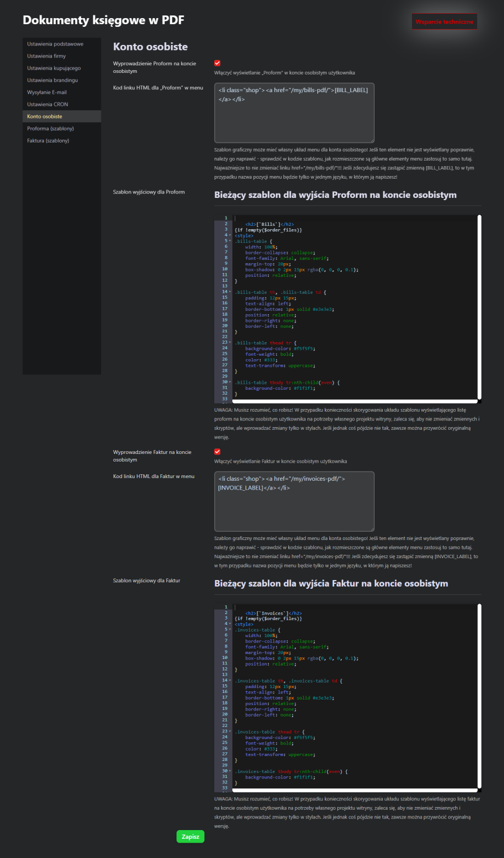Fold the .bills-table thead tr rule

pos(230,342)
